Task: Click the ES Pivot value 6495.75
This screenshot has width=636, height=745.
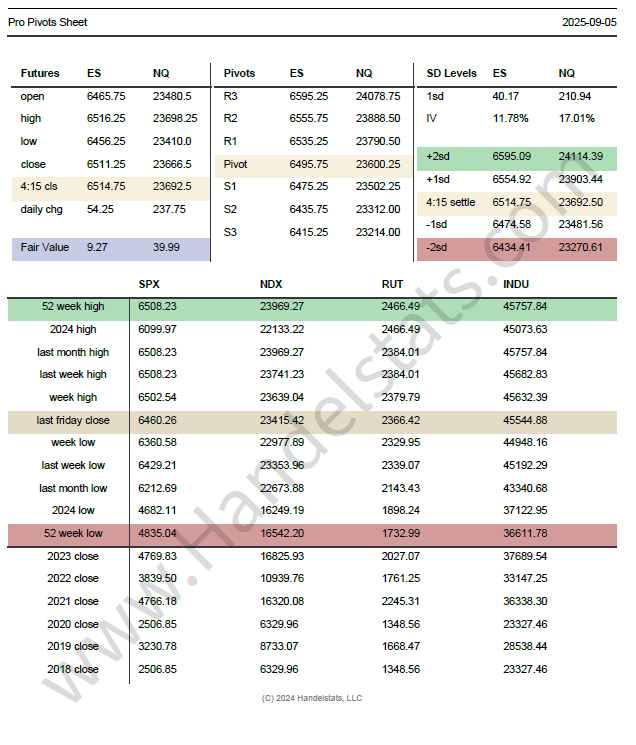Action: tap(308, 164)
